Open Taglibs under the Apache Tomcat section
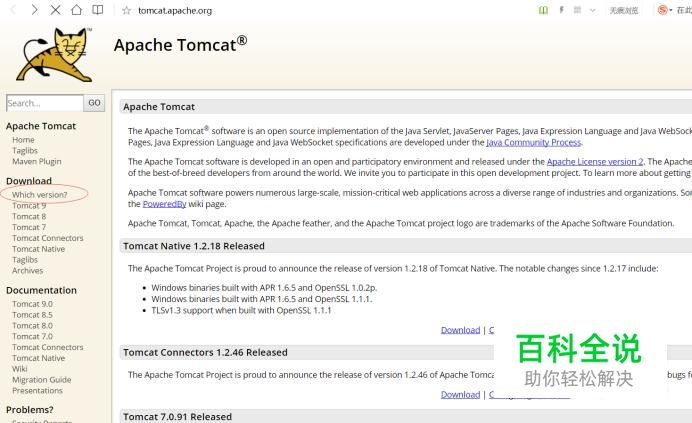 (25, 151)
